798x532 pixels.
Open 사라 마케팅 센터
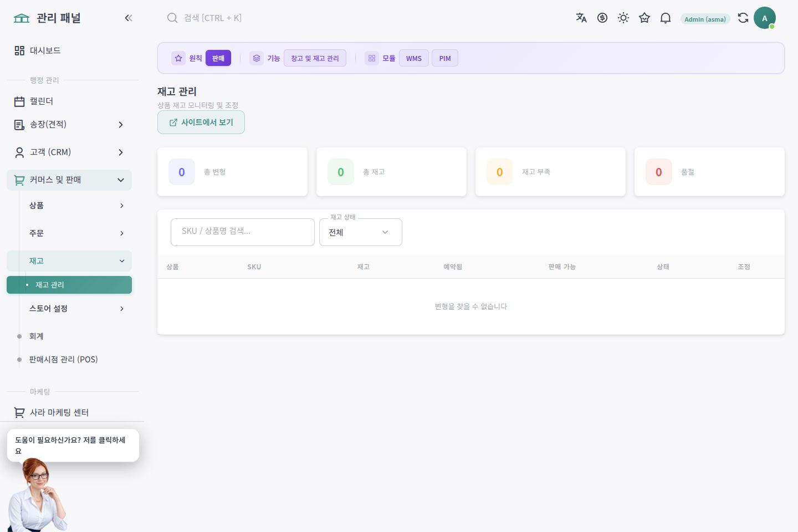pyautogui.click(x=69, y=412)
